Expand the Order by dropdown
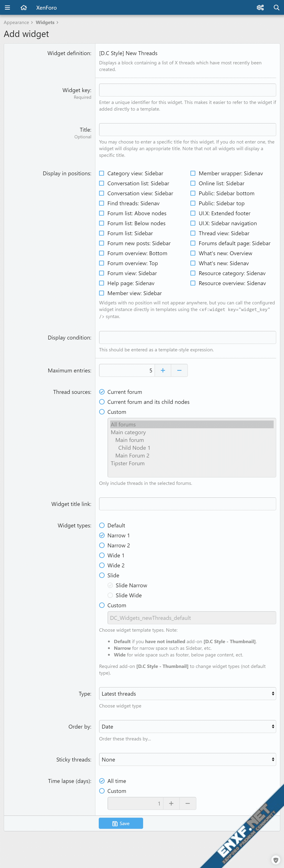 pyautogui.click(x=187, y=727)
